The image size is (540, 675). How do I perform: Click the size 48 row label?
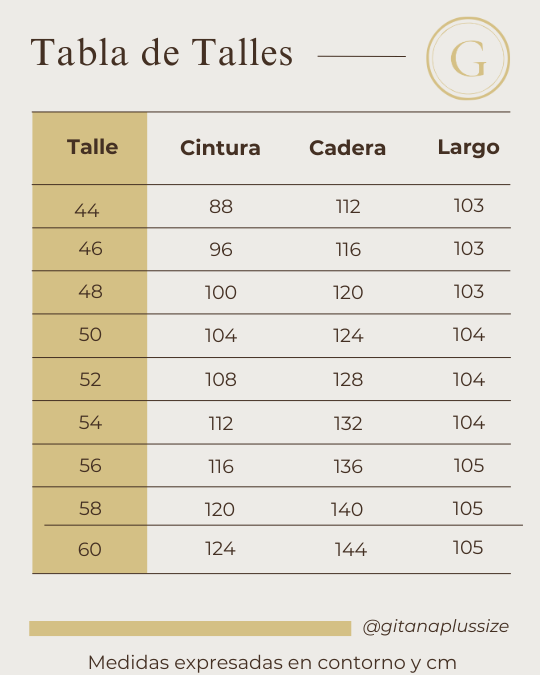pyautogui.click(x=90, y=292)
